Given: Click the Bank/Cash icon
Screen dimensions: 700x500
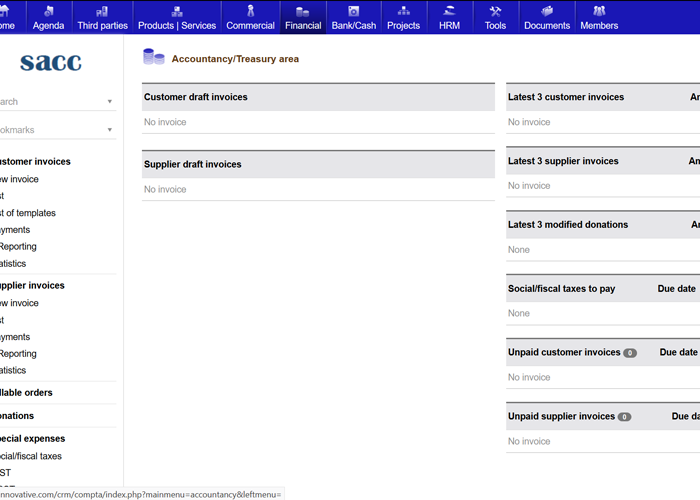Looking at the screenshot, I should 353,11.
